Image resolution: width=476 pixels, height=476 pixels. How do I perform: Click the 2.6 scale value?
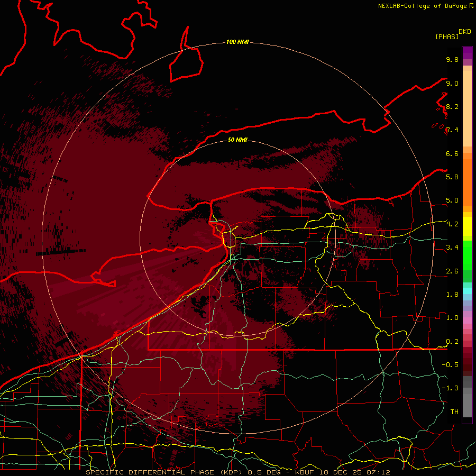[452, 271]
